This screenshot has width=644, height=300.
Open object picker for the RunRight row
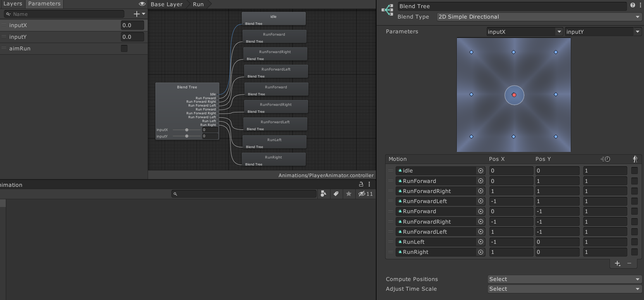click(x=480, y=252)
